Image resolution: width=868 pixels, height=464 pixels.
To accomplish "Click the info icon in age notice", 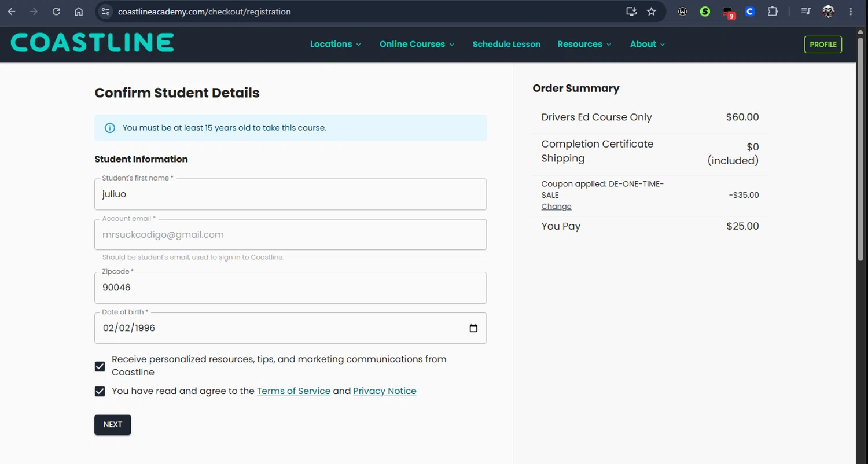I will point(110,128).
